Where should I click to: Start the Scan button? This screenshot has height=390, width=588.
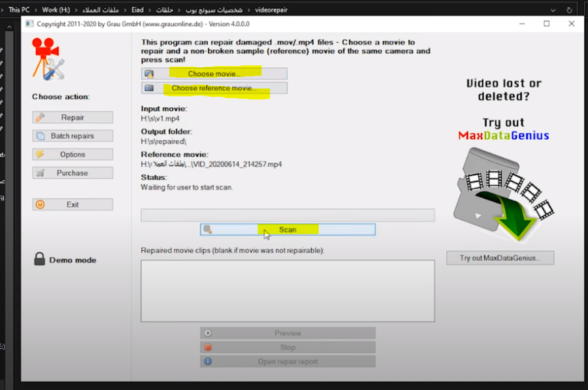pyautogui.click(x=287, y=229)
